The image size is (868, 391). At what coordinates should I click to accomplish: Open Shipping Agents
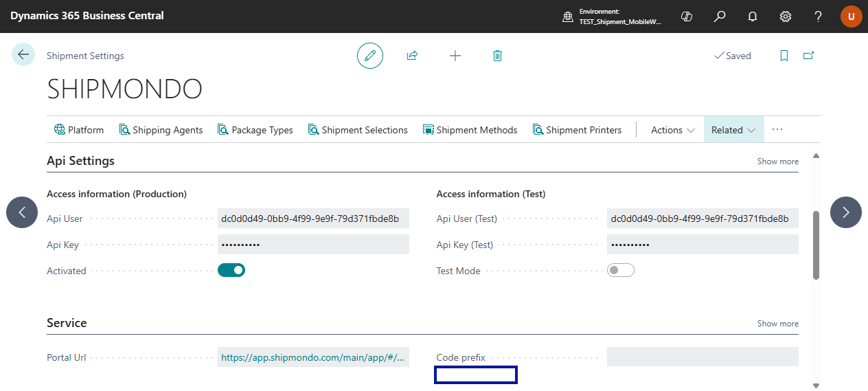[x=161, y=130]
